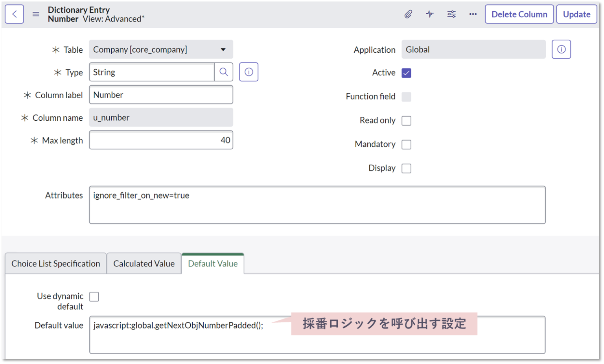Disable the Active checkbox
Screen dimensions: 604x364
(407, 73)
